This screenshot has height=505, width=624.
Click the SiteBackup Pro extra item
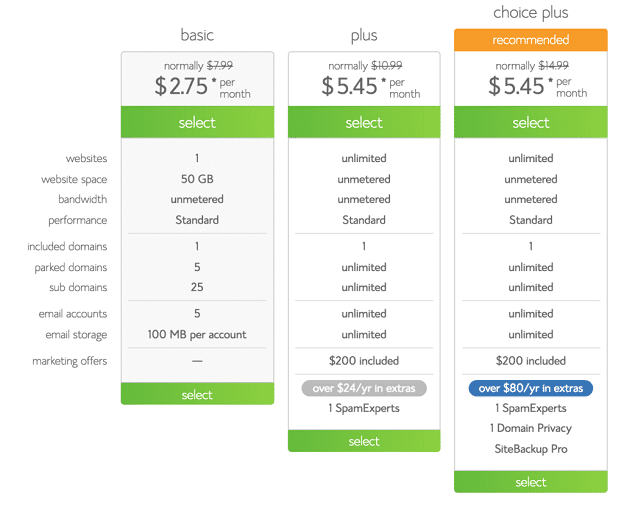530,449
